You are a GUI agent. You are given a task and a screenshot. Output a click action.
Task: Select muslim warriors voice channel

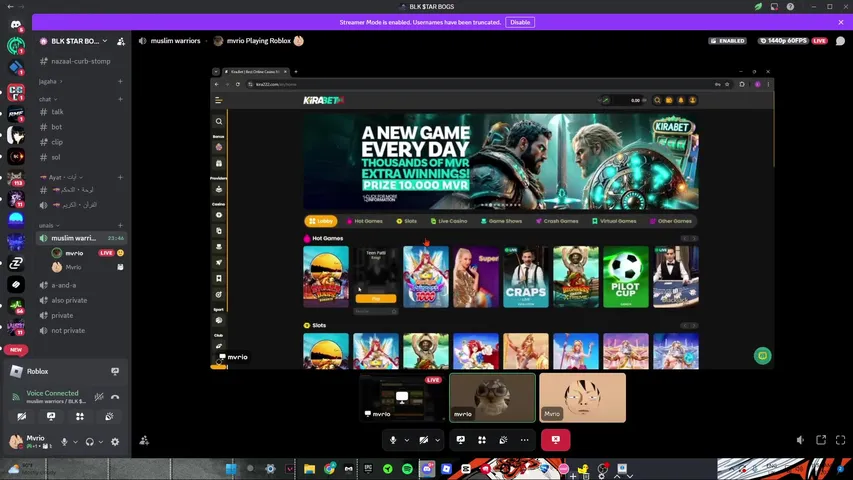point(82,238)
